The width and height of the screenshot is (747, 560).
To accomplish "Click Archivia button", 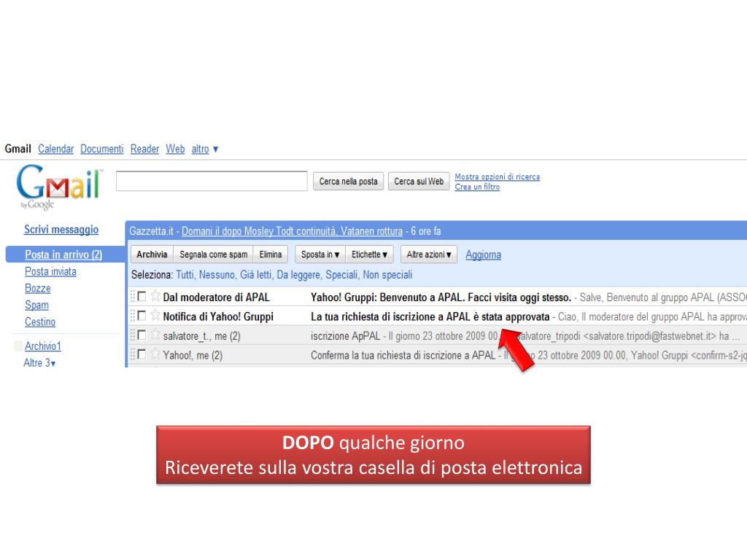I will tap(152, 254).
